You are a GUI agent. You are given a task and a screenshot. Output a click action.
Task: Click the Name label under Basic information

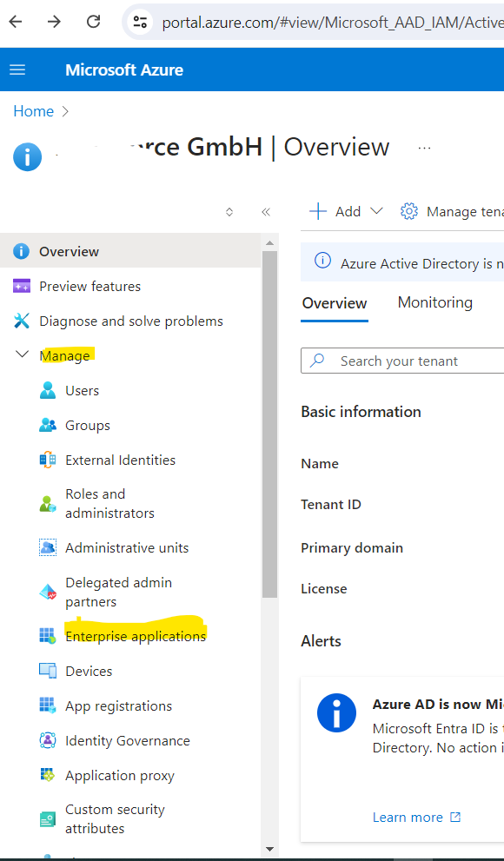pos(320,463)
